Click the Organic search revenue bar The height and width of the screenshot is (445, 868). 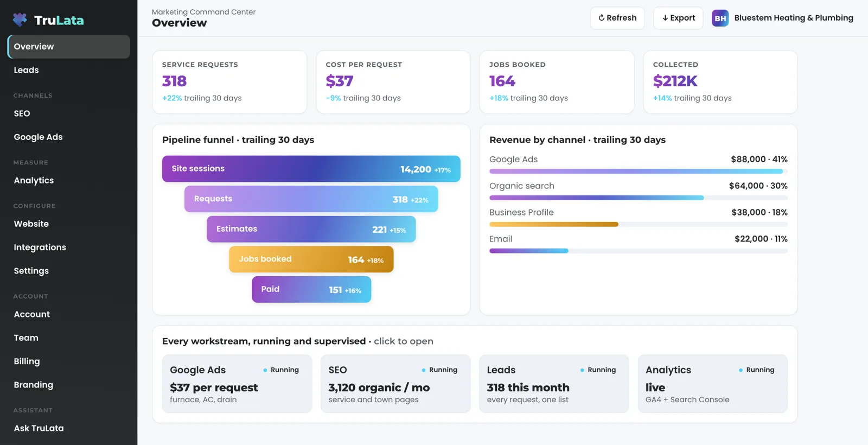[x=639, y=198]
